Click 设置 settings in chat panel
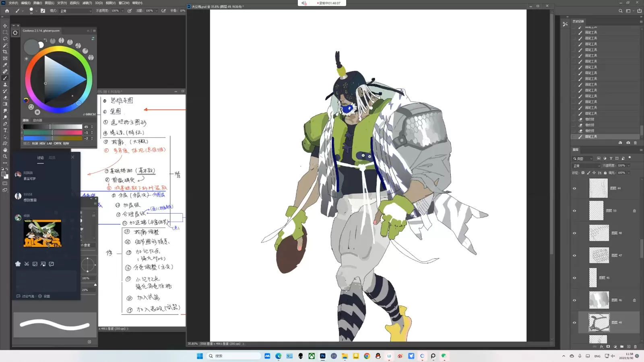 44,296
